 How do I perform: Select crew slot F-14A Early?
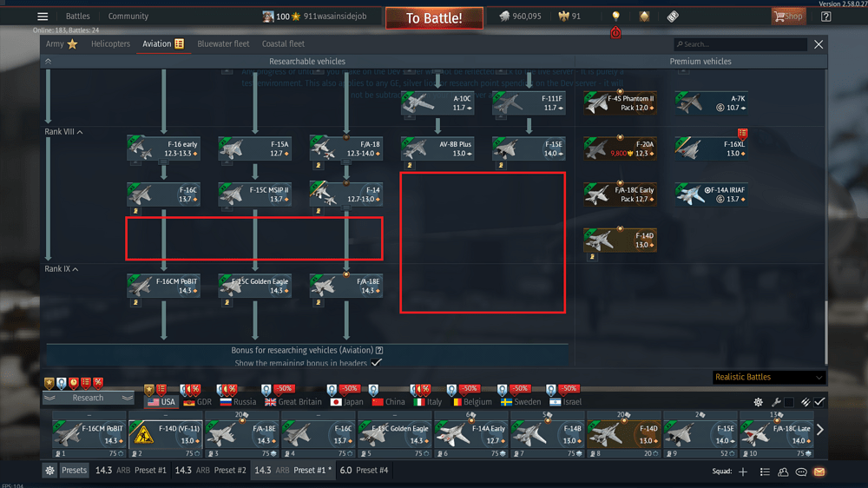tap(470, 435)
